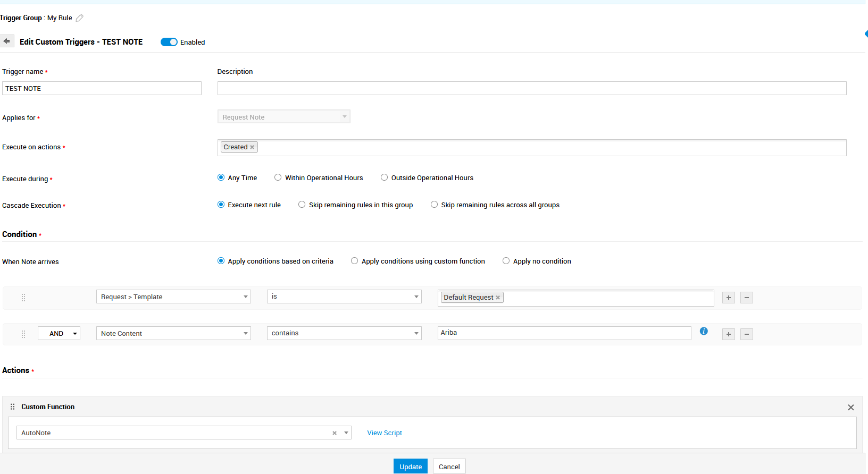The image size is (868, 474).
Task: Remove the Created action tag
Action: point(252,147)
